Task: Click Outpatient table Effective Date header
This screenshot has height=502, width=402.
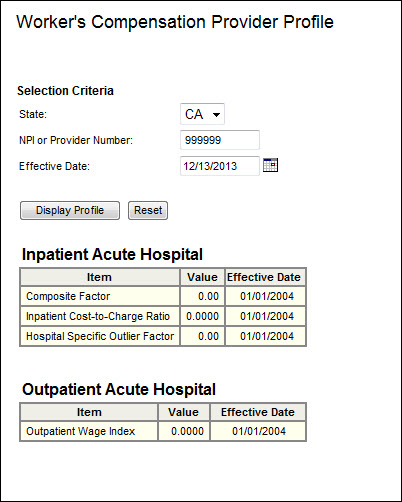Action: (258, 412)
